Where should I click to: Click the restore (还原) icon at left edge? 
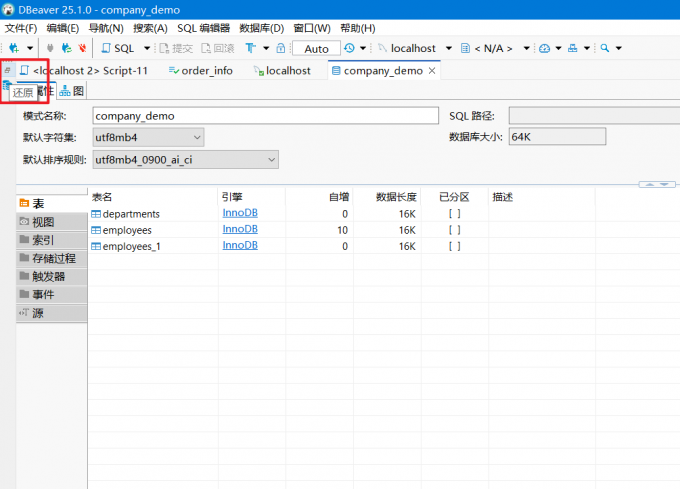pos(8,71)
